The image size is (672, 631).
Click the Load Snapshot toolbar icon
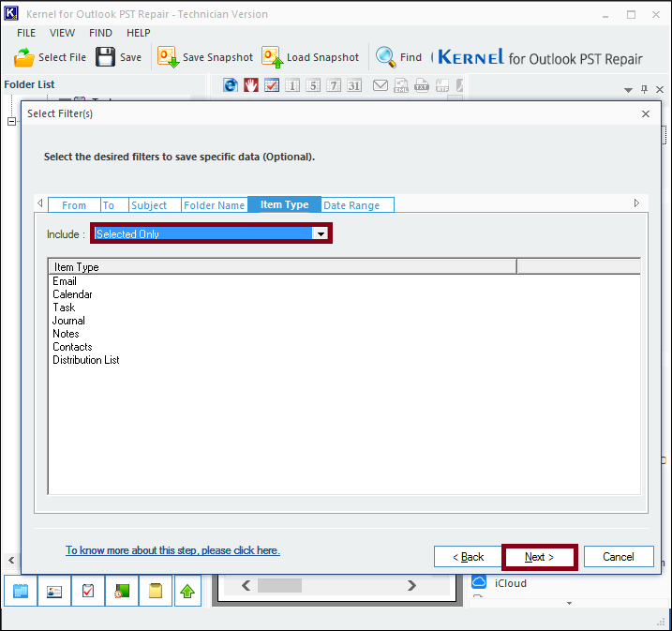pyautogui.click(x=272, y=57)
